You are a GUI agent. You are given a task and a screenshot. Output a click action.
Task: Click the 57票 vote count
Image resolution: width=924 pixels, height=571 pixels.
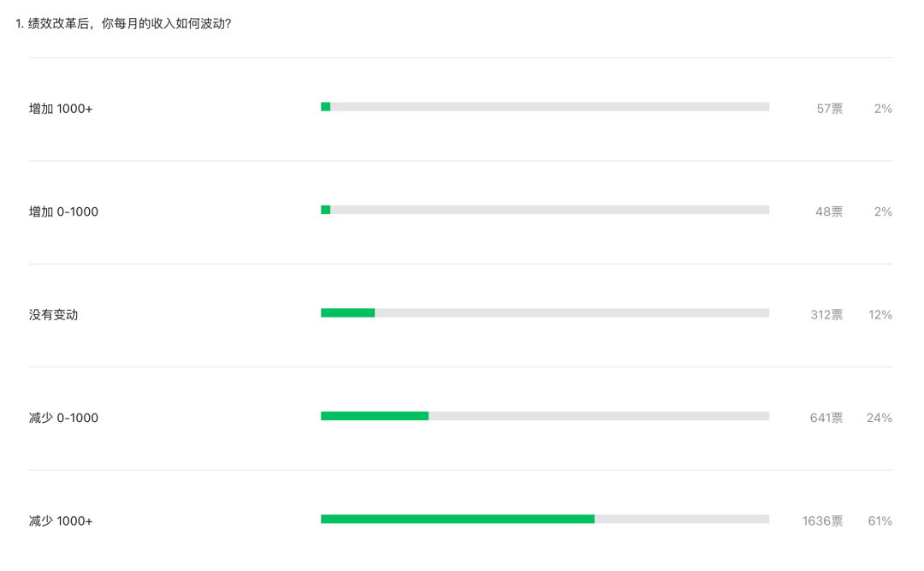tap(829, 109)
